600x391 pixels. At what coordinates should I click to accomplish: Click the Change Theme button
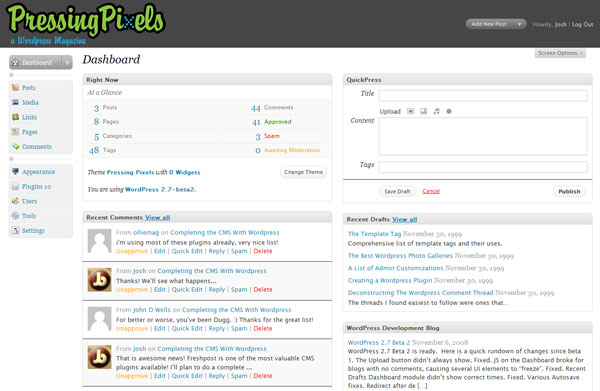click(x=303, y=172)
